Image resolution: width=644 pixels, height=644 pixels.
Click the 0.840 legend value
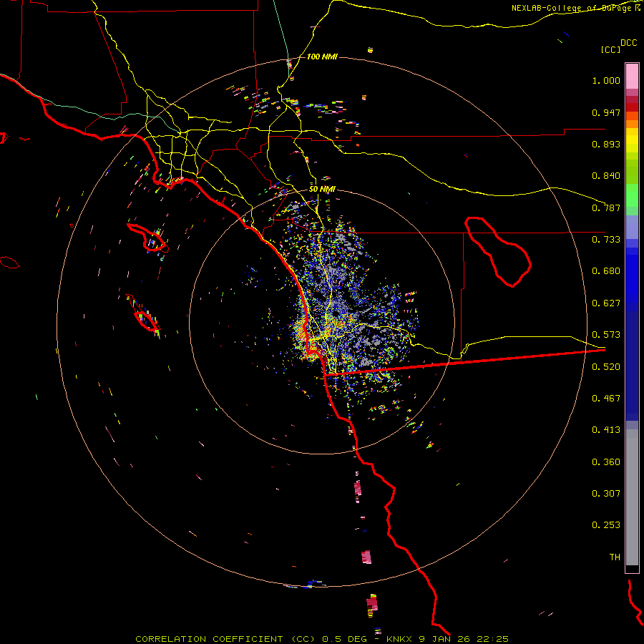(x=606, y=176)
